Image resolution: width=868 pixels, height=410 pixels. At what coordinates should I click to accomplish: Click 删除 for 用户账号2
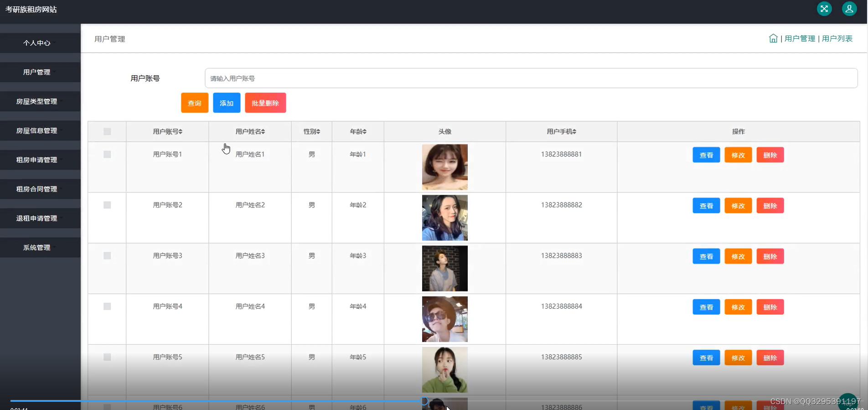tap(770, 206)
